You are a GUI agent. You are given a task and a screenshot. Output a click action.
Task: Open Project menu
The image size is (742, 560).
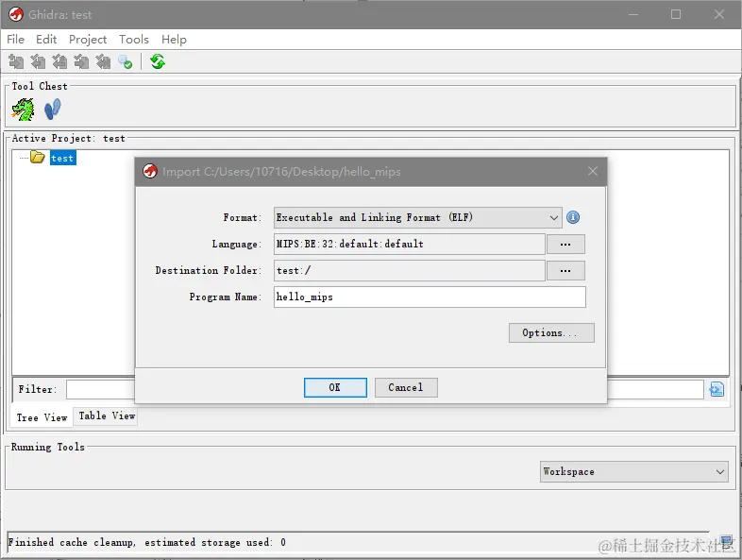coord(88,40)
